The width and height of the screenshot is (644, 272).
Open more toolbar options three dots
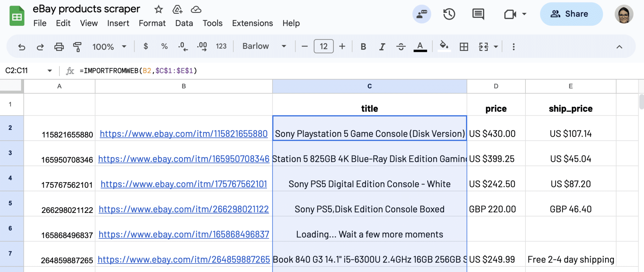tap(514, 47)
